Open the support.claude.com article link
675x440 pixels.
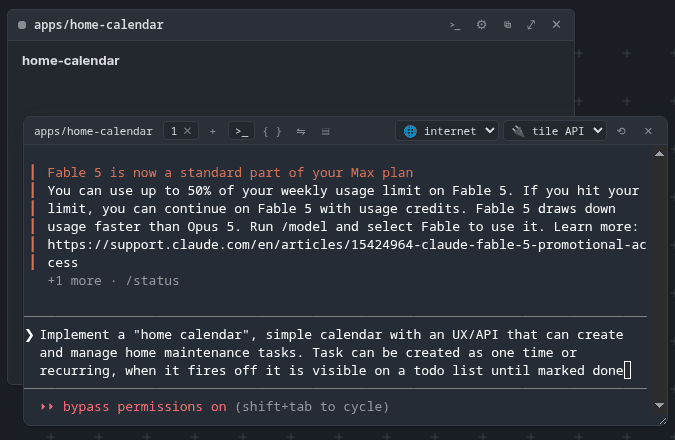click(x=347, y=254)
